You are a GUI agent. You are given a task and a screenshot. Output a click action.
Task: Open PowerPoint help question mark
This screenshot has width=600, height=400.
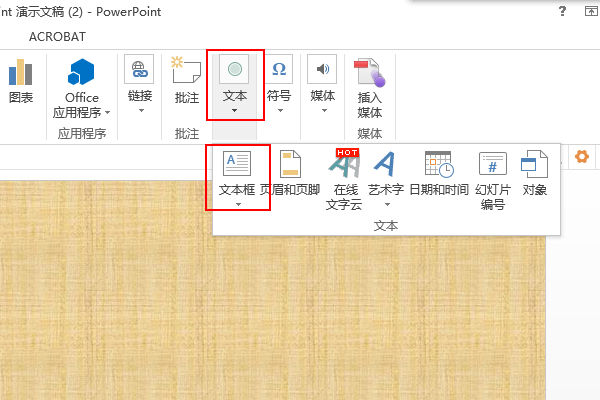tap(562, 11)
